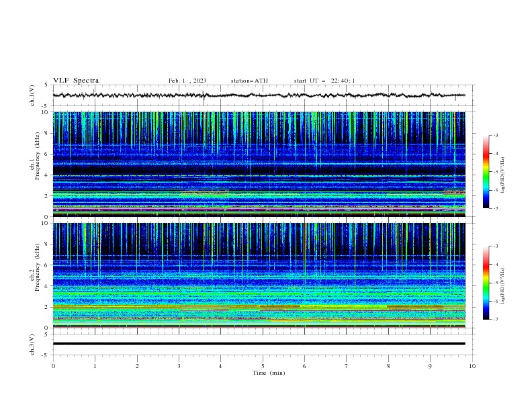This screenshot has width=532, height=411.
Task: Click the ch.2 spectrogram panel
Action: point(259,275)
